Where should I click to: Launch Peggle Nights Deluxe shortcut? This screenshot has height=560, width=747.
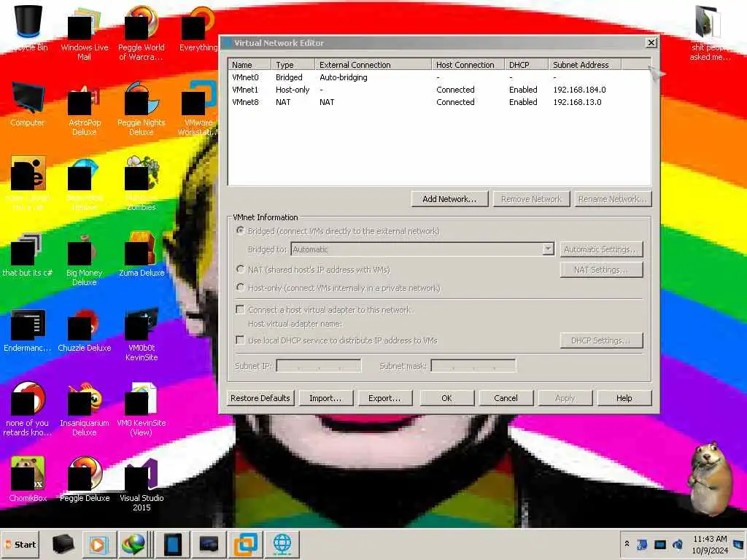pyautogui.click(x=141, y=109)
